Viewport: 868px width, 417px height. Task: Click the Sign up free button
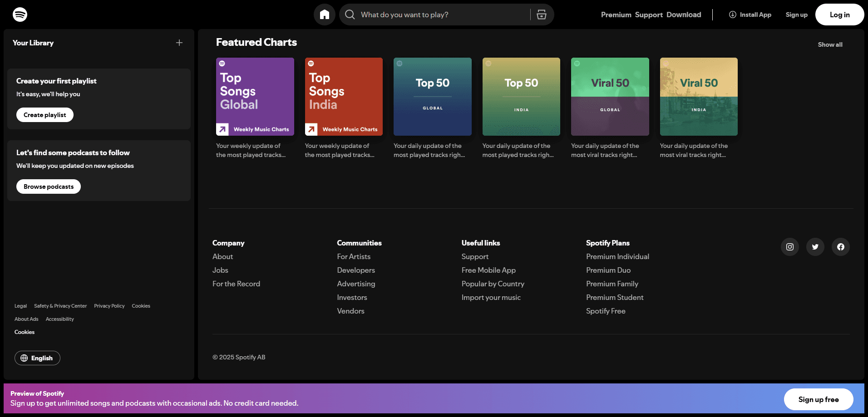pyautogui.click(x=819, y=399)
